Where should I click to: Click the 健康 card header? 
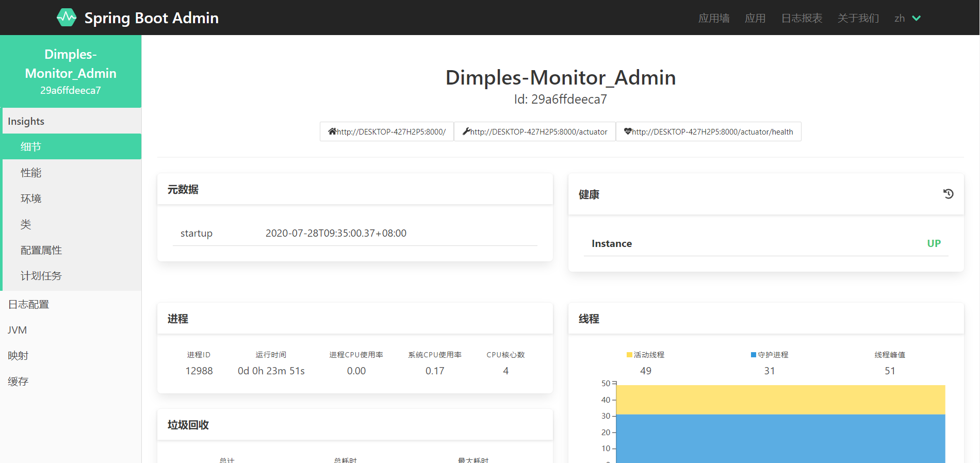pos(766,194)
